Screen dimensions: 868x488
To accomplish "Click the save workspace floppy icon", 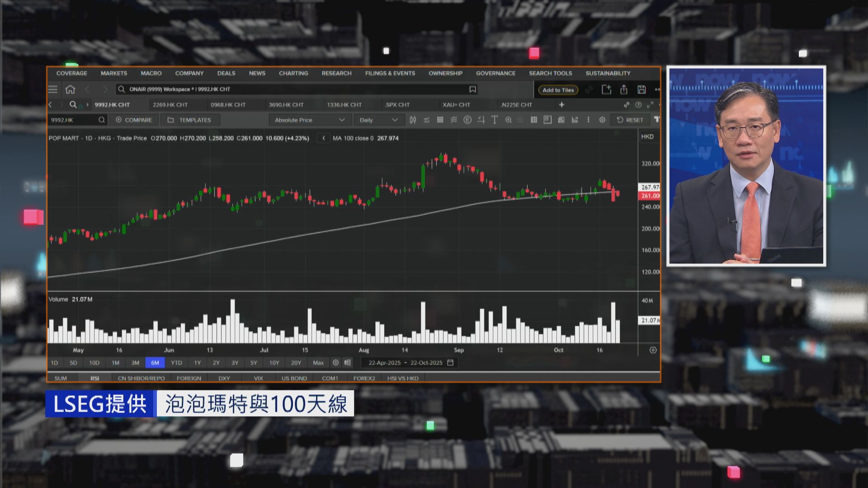I will point(642,89).
